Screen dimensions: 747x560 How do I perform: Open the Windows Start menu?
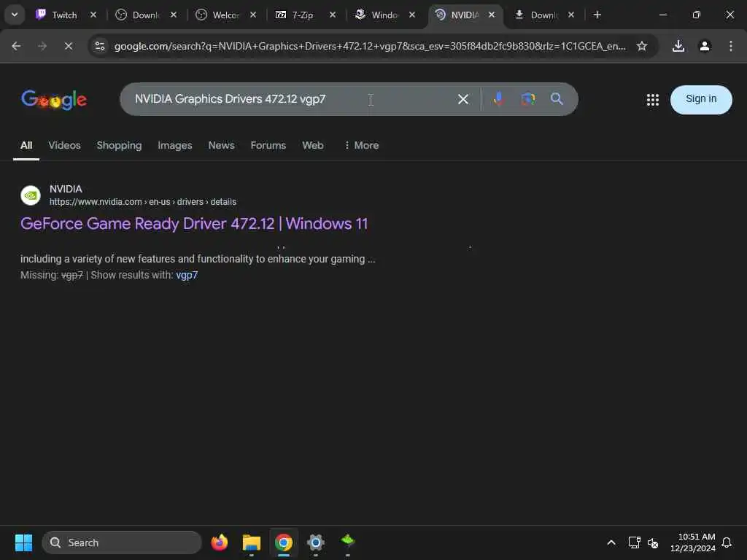coord(23,542)
